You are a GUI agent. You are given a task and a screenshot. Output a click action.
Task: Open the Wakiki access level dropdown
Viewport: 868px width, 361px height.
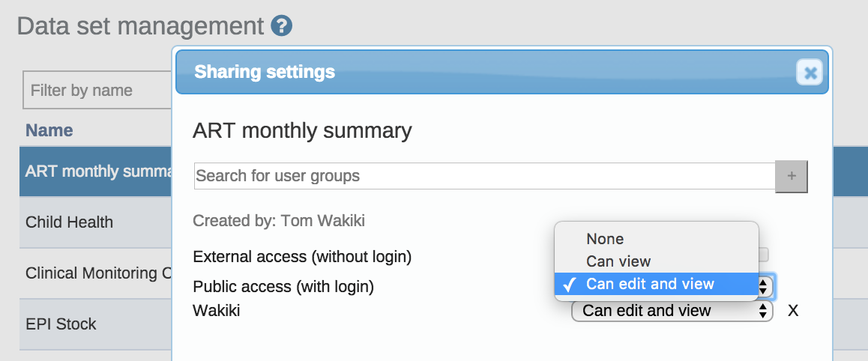[x=672, y=311]
